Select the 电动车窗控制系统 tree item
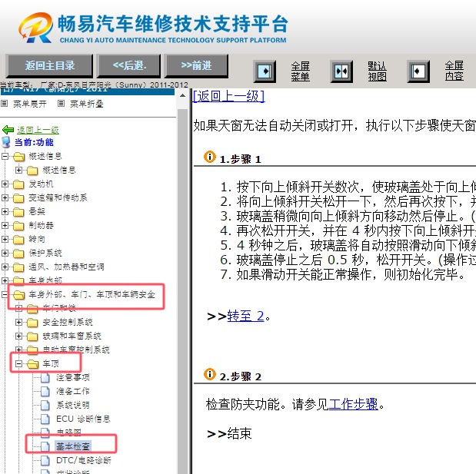The width and height of the screenshot is (476, 474). [x=76, y=350]
